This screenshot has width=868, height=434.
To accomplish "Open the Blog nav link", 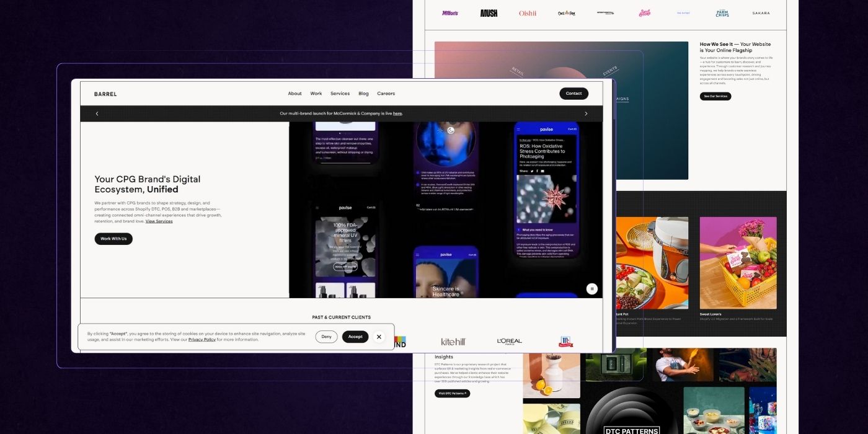I will click(363, 94).
